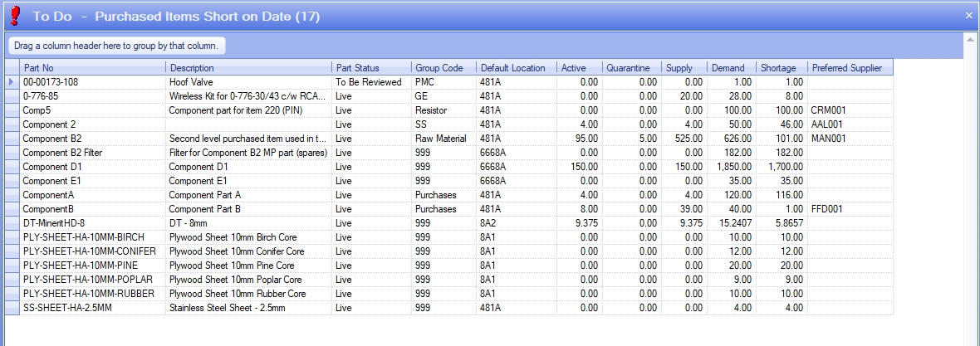This screenshot has width=980, height=346.
Task: Click the current row indicator arrow
Action: pyautogui.click(x=11, y=82)
